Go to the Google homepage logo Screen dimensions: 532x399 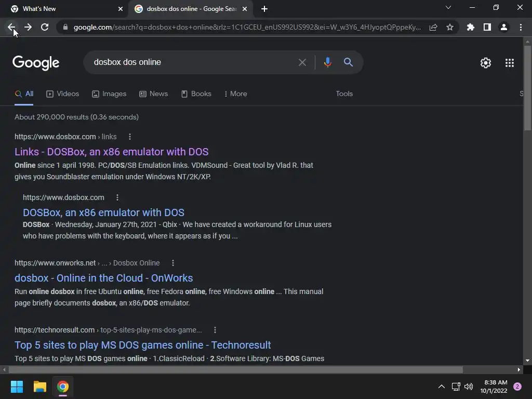36,63
